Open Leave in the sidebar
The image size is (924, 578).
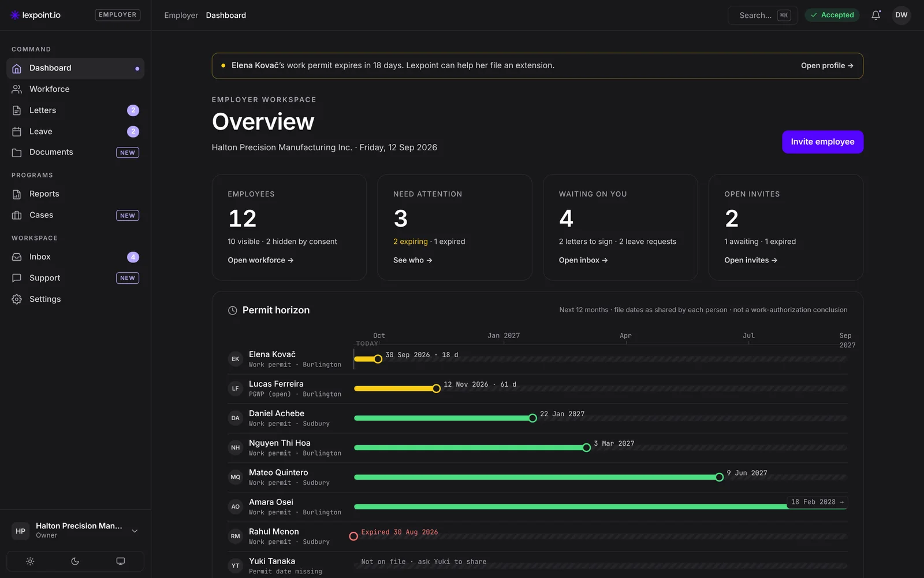(x=75, y=132)
